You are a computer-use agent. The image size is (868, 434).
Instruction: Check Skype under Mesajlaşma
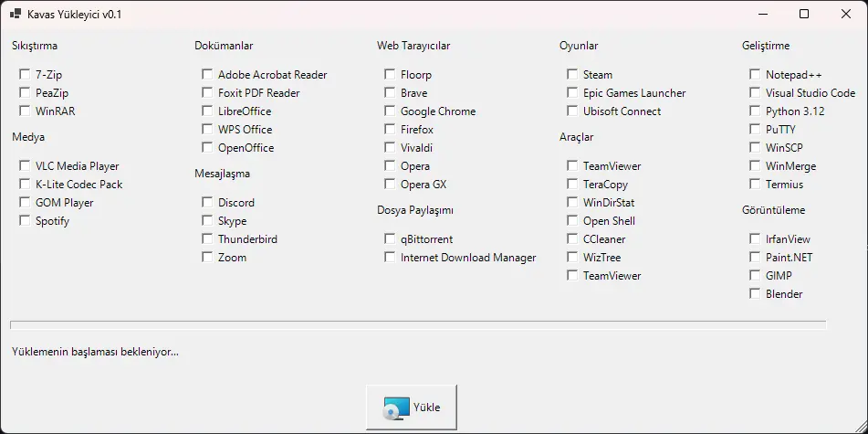pos(207,220)
